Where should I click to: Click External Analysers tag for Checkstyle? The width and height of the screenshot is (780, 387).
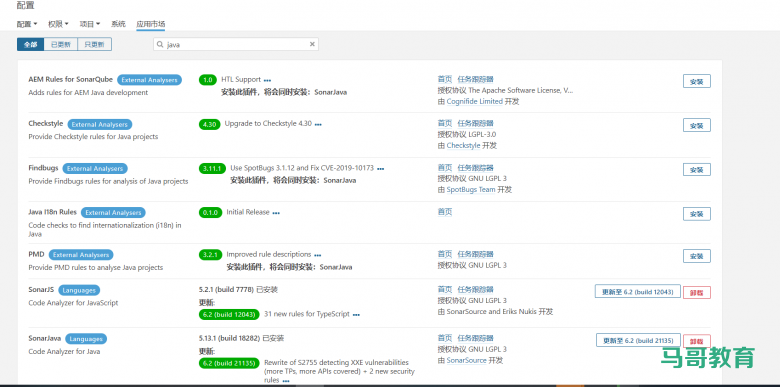99,124
